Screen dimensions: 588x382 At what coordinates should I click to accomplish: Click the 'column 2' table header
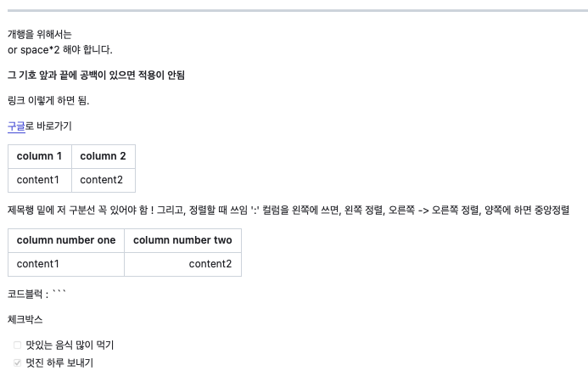104,156
